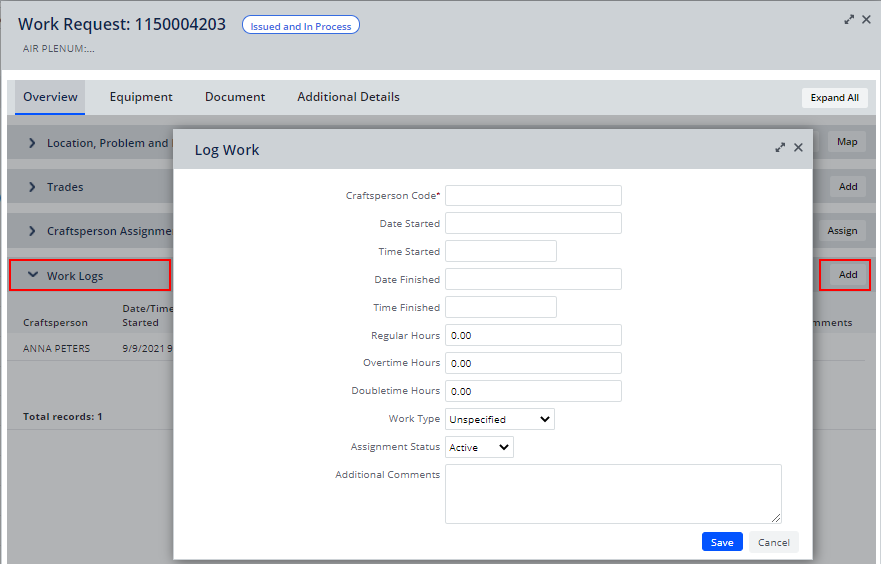Screen dimensions: 881x564
Task: Open Work Type dropdown
Action: pyautogui.click(x=499, y=419)
